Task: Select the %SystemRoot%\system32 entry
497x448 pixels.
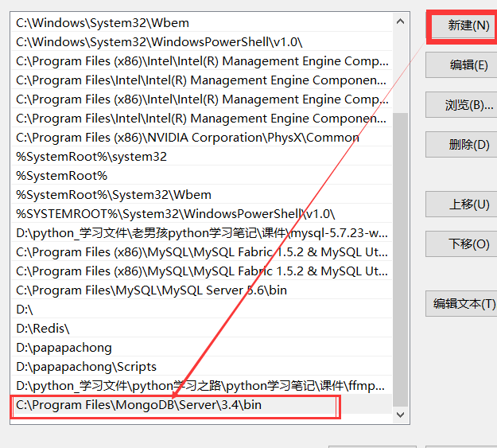Action: (202, 157)
